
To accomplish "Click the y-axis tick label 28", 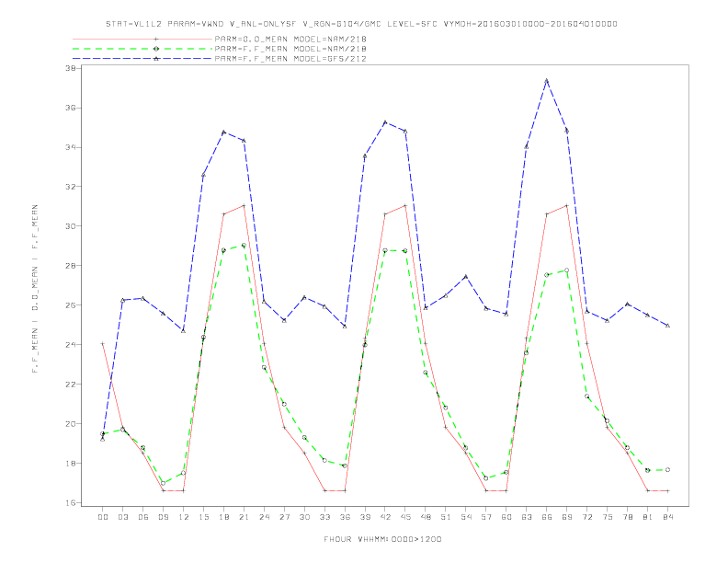I will coord(71,266).
